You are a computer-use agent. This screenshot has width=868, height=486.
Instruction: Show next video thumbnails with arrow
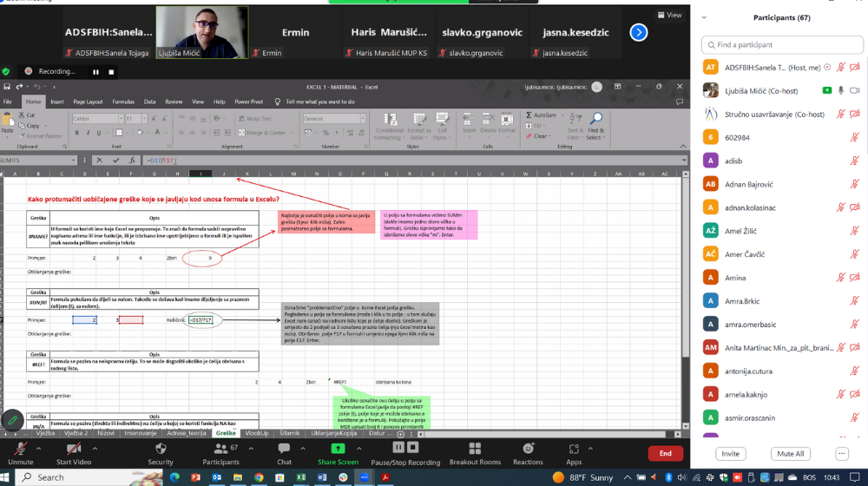(638, 33)
